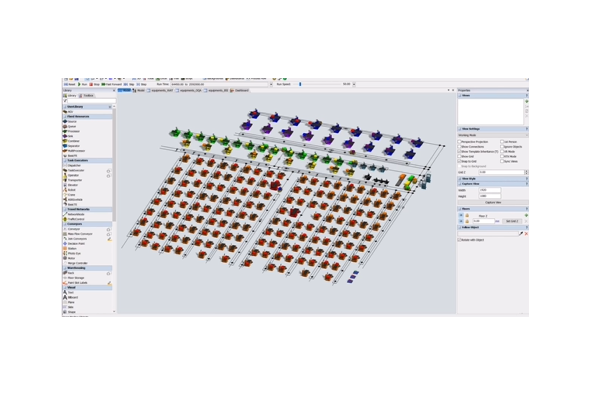Screen dimensions: 590x395
Task: Collapse the Conveyors library section
Action: coord(87,224)
